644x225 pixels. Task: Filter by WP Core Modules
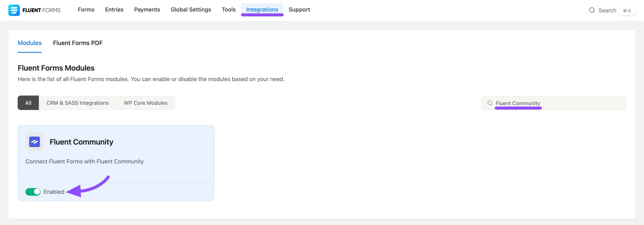(146, 103)
